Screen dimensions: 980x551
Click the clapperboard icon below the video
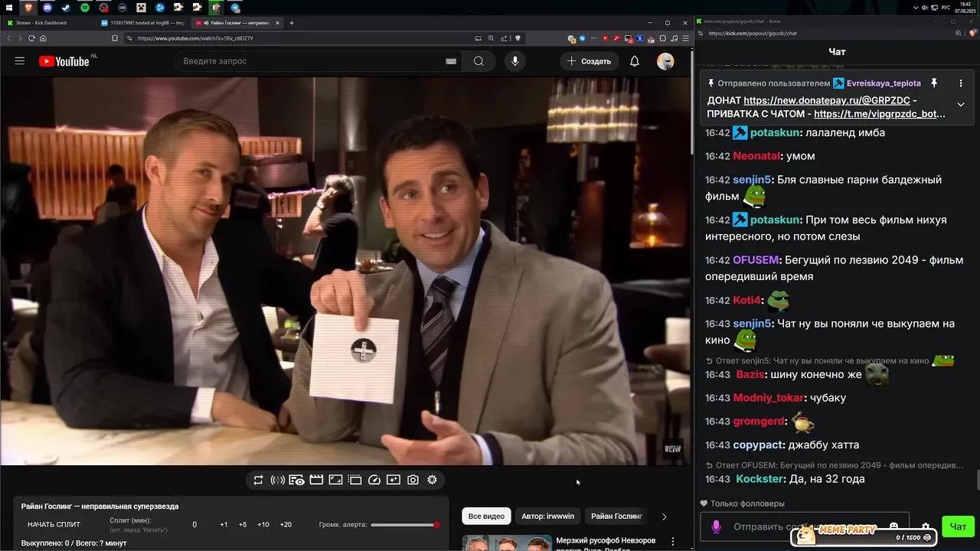tap(316, 480)
